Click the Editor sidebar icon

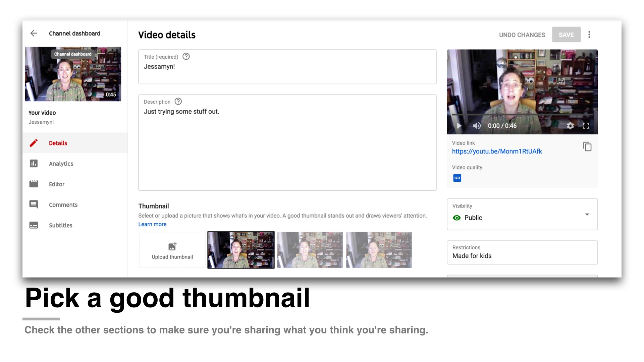click(35, 184)
